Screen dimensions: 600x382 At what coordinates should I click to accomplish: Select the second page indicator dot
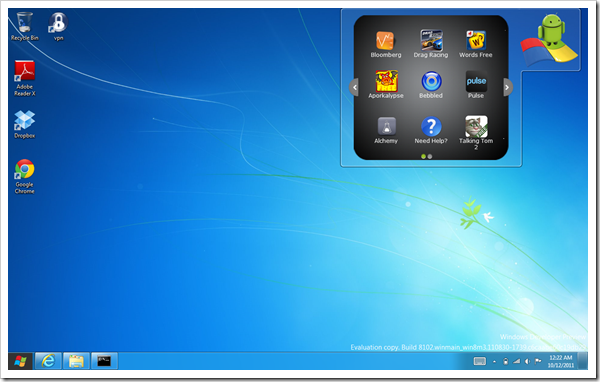click(x=430, y=156)
